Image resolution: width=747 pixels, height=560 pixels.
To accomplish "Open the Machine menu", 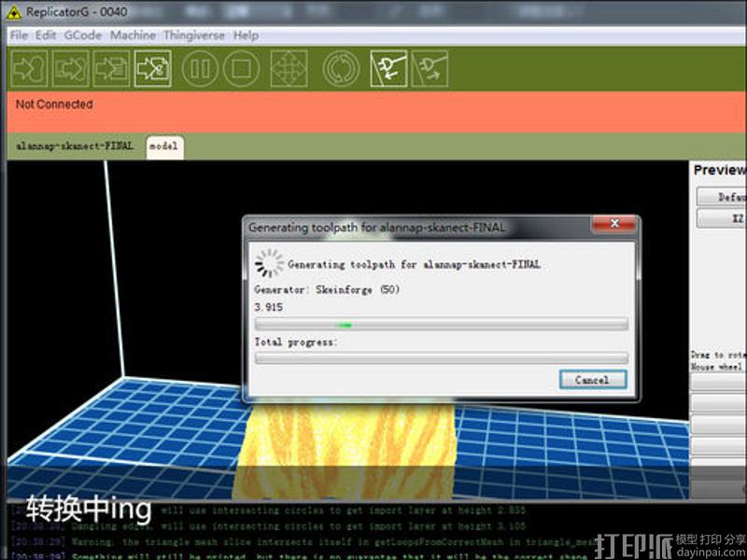I will [x=133, y=35].
